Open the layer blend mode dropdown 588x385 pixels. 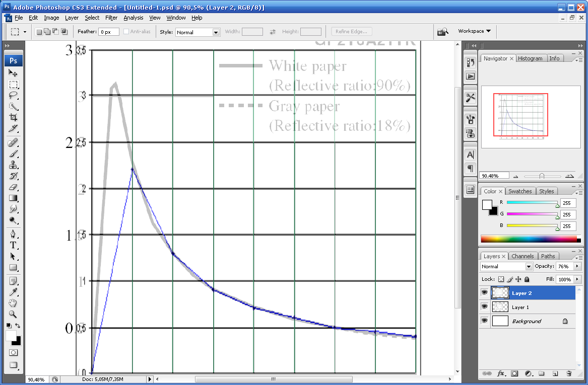[x=506, y=266]
